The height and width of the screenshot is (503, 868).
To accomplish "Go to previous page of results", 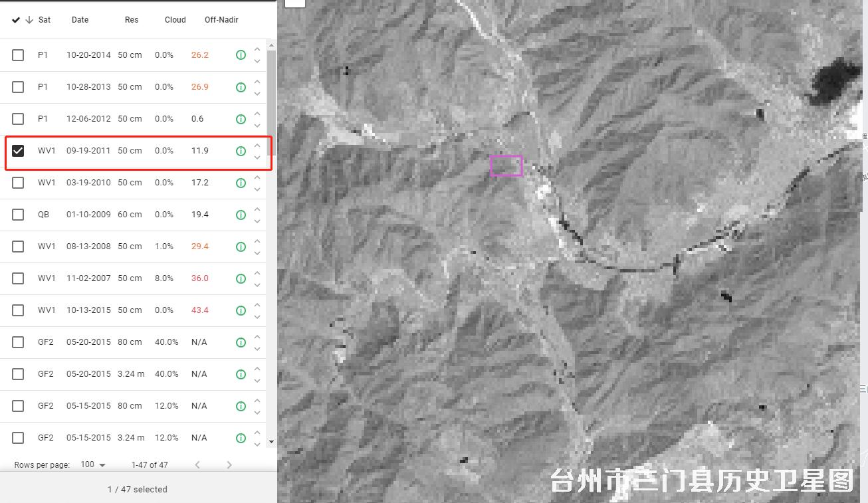I will (x=197, y=465).
